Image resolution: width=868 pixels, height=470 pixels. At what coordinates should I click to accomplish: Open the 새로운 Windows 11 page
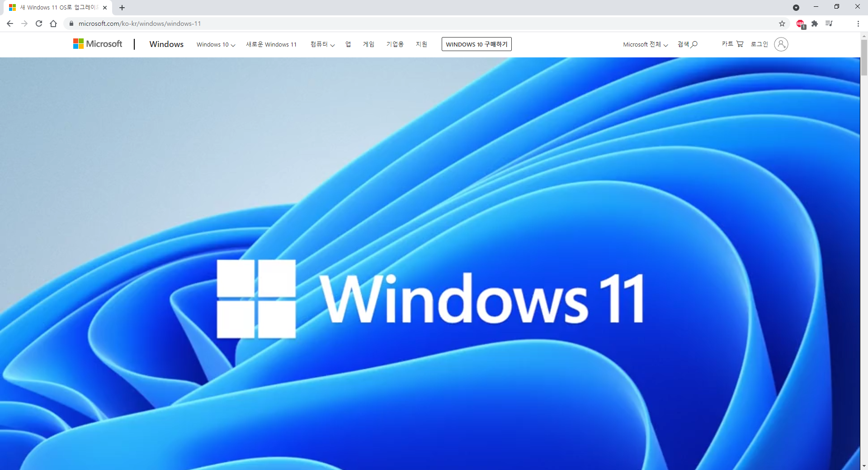pos(271,44)
